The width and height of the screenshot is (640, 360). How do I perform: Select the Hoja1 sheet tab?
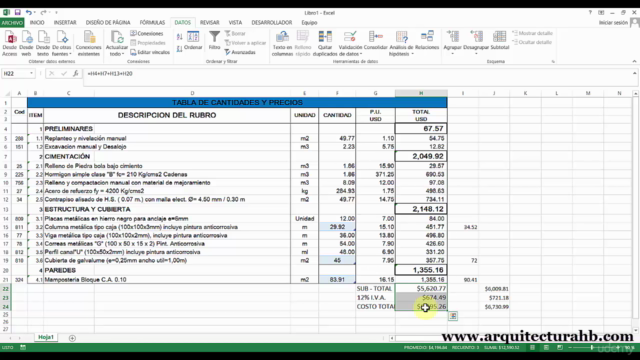[46, 338]
